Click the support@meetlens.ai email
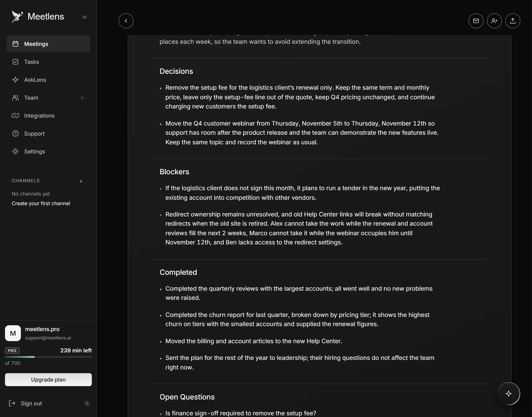Image resolution: width=532 pixels, height=417 pixels. coord(48,338)
